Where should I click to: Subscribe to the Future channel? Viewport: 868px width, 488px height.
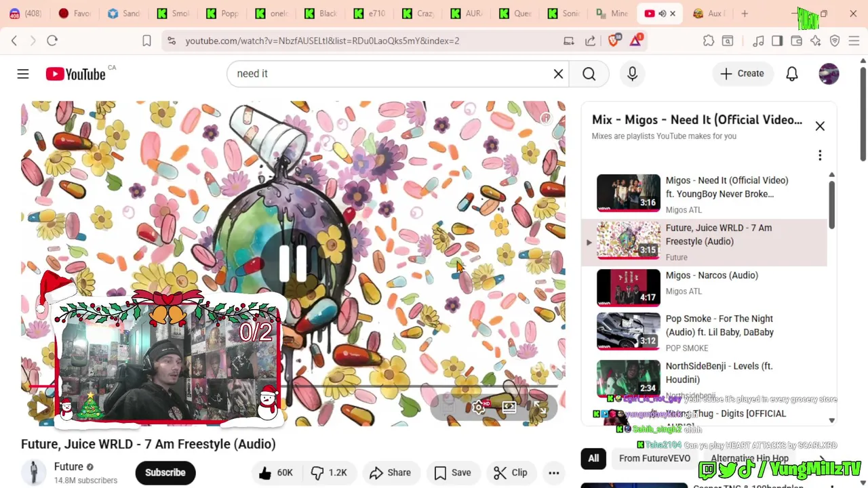165,472
